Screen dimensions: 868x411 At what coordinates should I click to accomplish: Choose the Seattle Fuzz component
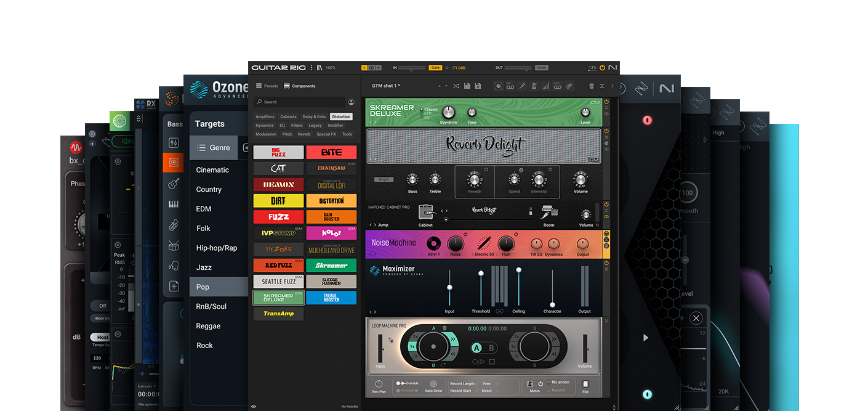278,282
